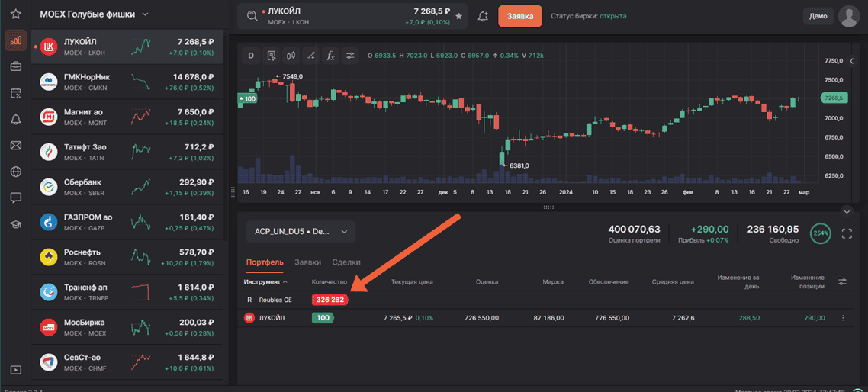Expand MOEX Голубые фишки list dropdown
Viewport: 868px width, 392px height.
(x=145, y=14)
